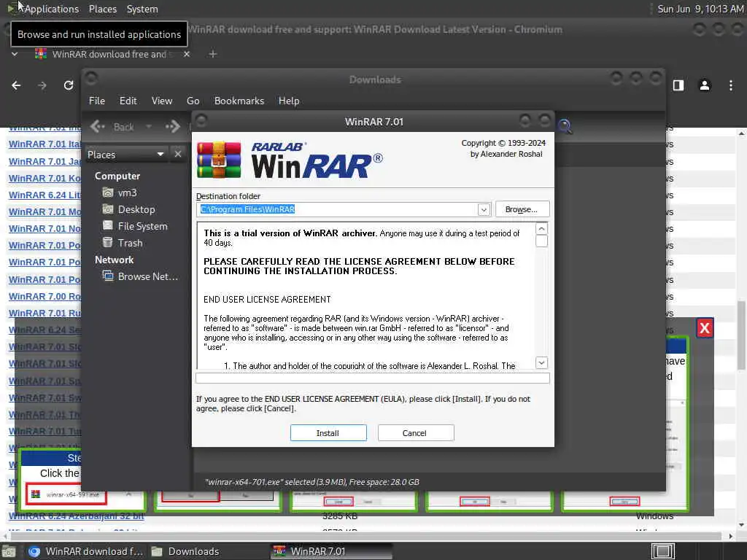Click Install in the WinRAR installer
Image resolution: width=747 pixels, height=560 pixels.
coord(328,433)
